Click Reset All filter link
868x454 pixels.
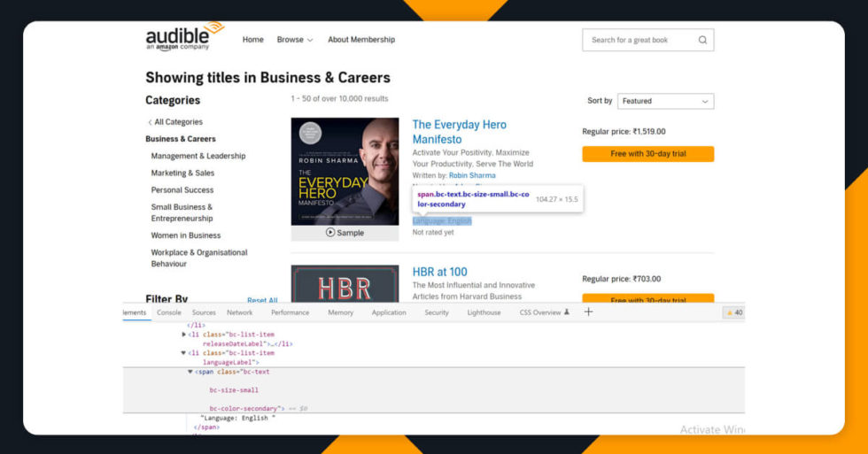(262, 300)
